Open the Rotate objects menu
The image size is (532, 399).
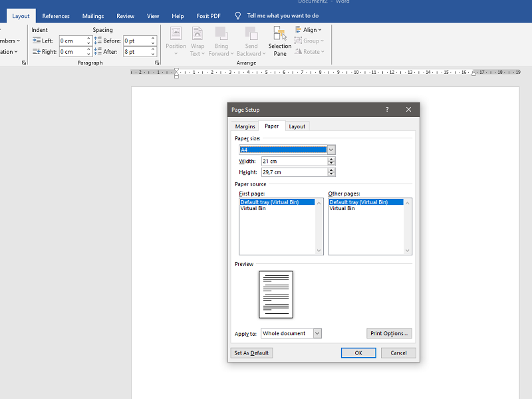(x=309, y=52)
